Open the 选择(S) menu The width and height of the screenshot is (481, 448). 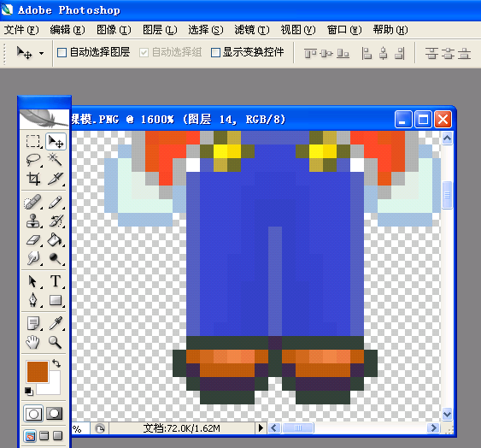click(x=206, y=30)
